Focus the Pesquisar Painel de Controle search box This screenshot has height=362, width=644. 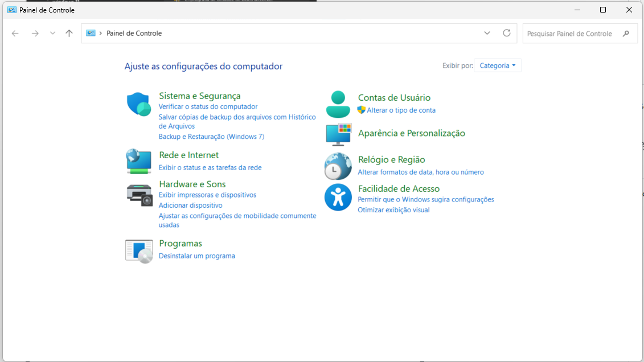[x=580, y=34]
